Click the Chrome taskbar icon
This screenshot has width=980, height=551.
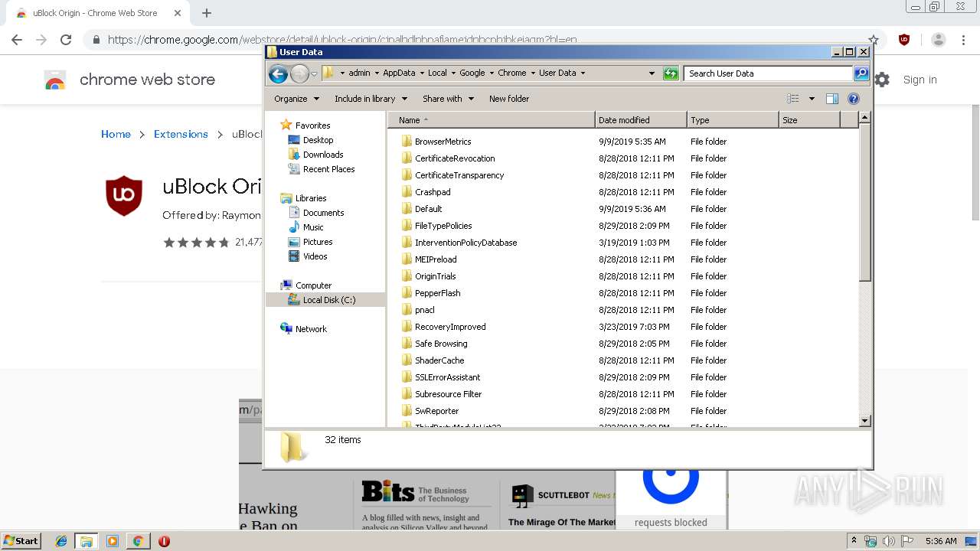point(138,541)
